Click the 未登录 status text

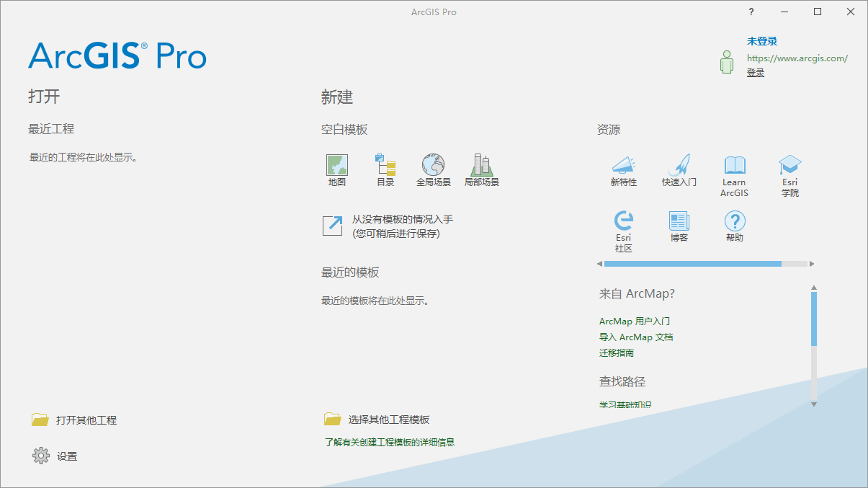[x=762, y=42]
